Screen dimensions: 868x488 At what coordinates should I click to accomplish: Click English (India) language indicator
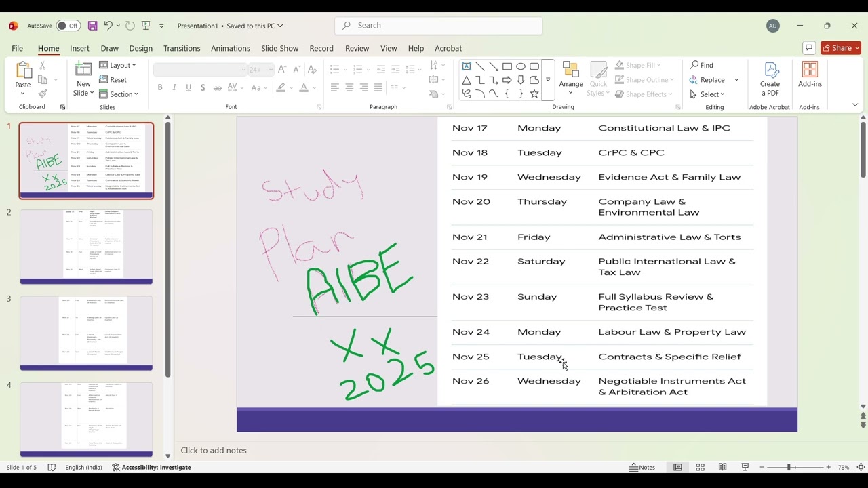pyautogui.click(x=84, y=467)
